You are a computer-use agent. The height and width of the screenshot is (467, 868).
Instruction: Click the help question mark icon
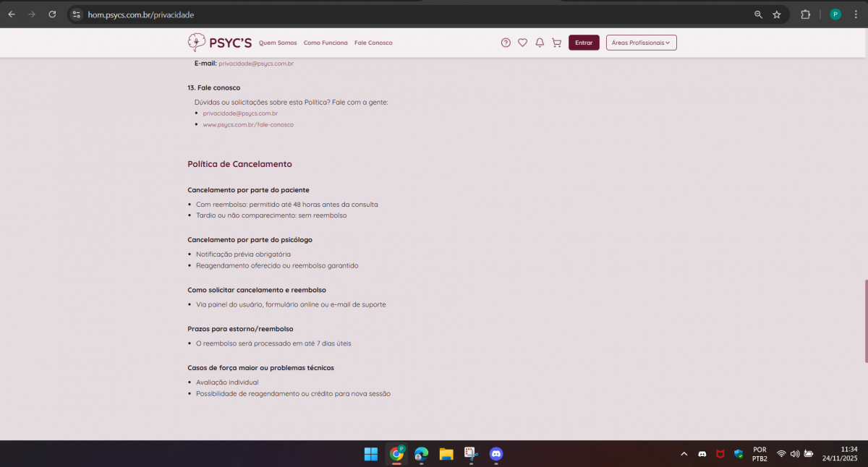506,43
